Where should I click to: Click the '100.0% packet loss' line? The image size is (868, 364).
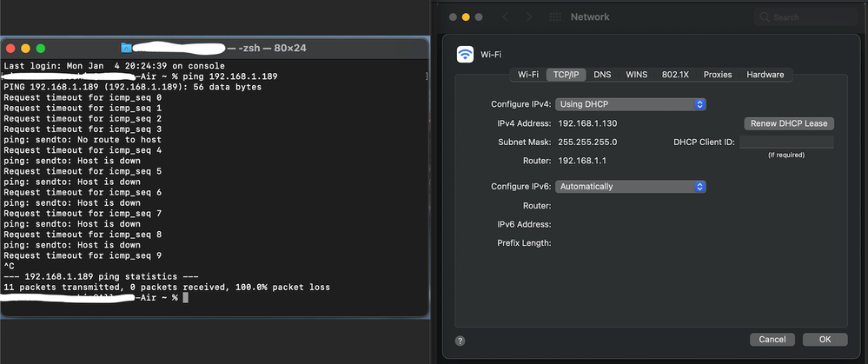(167, 288)
